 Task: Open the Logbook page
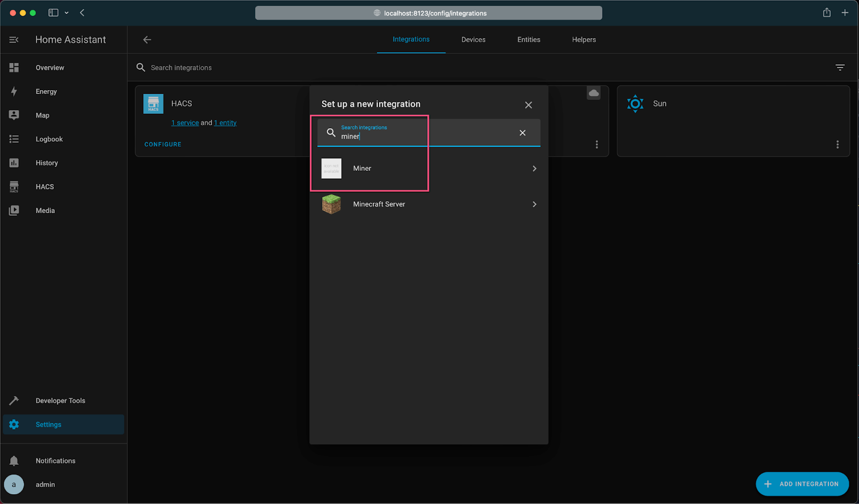pos(63,139)
